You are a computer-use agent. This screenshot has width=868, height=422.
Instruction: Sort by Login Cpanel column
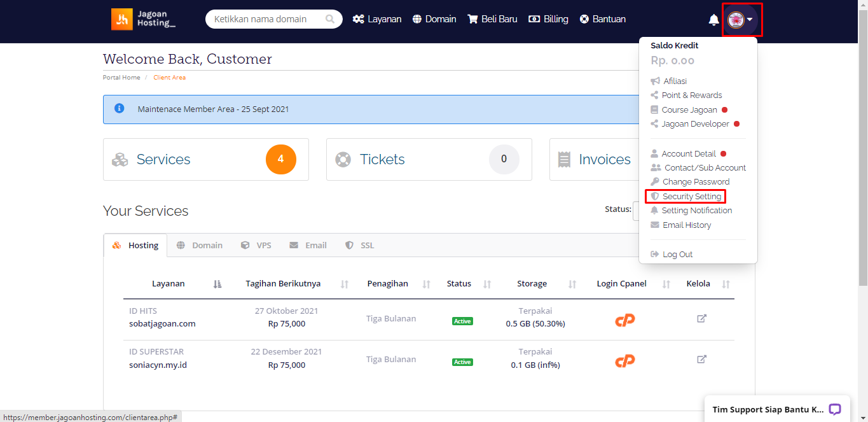click(x=666, y=284)
